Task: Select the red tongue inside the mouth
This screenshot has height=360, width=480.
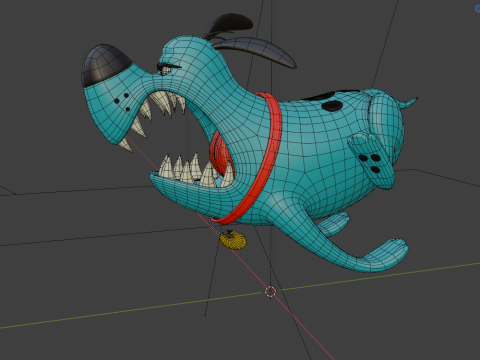Action: tap(221, 154)
